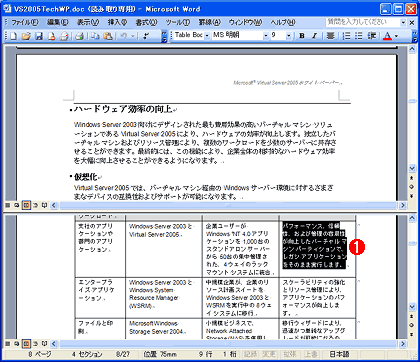Open the ツール menu

pos(178,22)
